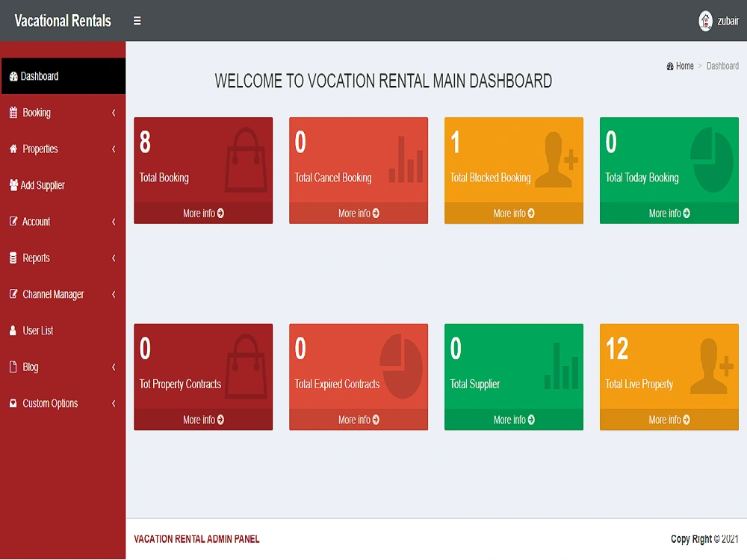Select Add Supplier in the sidebar

[63, 185]
